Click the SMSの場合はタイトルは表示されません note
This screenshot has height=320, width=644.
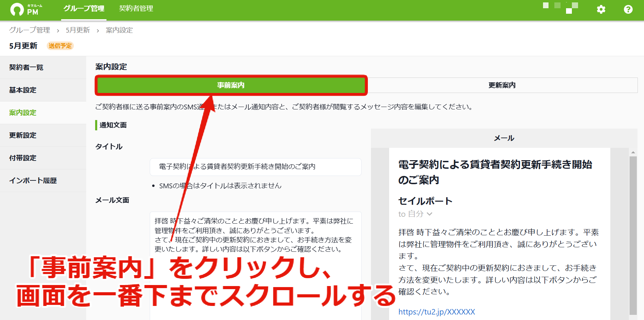tap(220, 186)
